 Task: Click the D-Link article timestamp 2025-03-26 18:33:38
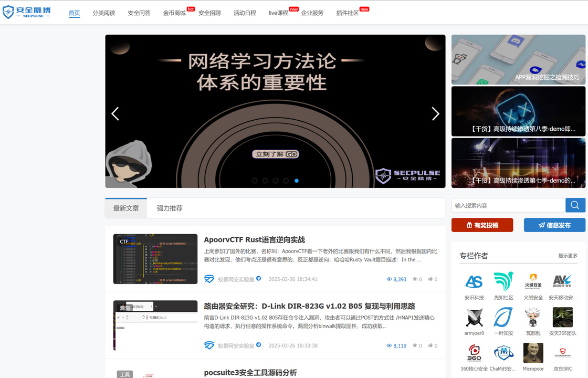coord(293,346)
